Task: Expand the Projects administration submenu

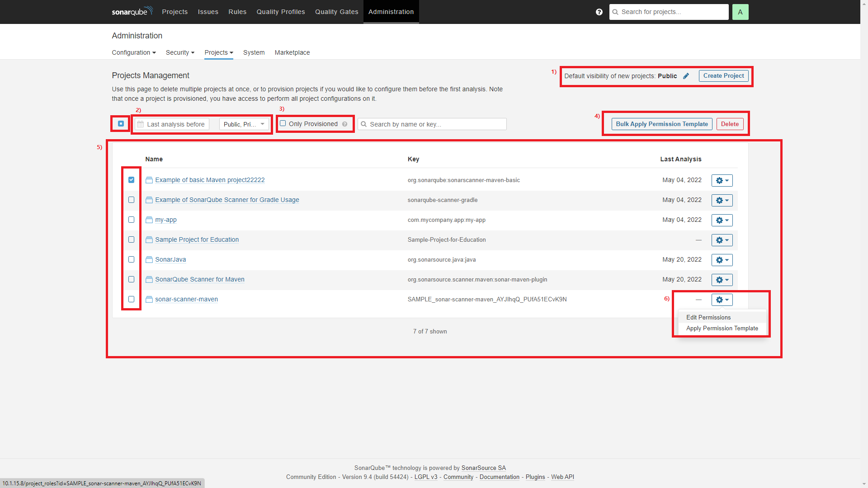Action: click(219, 53)
